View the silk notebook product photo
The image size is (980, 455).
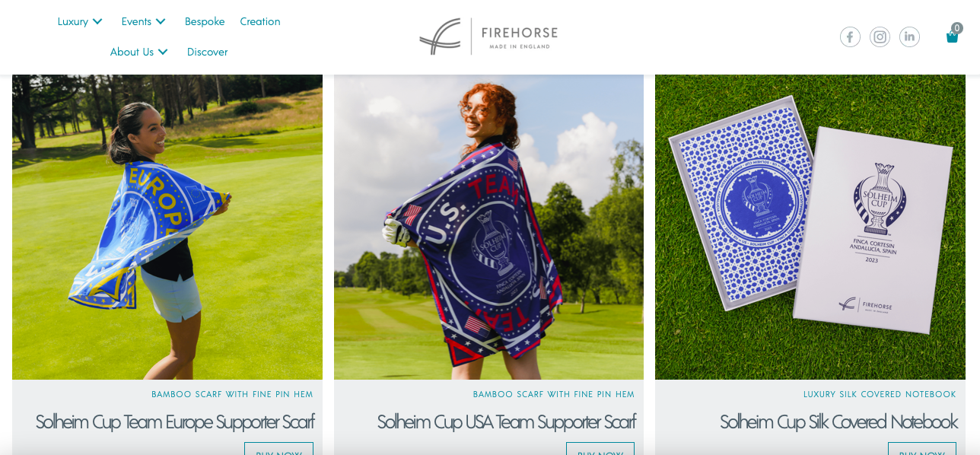tap(810, 227)
